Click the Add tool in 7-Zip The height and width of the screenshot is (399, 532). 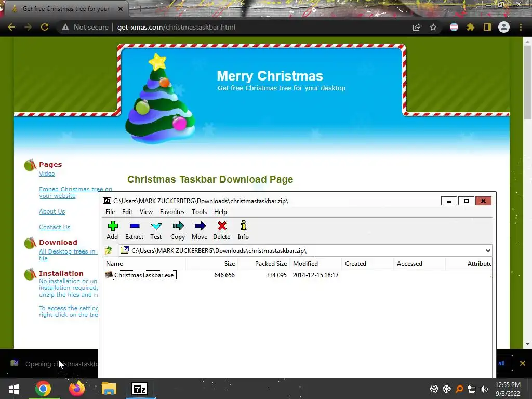(x=112, y=230)
